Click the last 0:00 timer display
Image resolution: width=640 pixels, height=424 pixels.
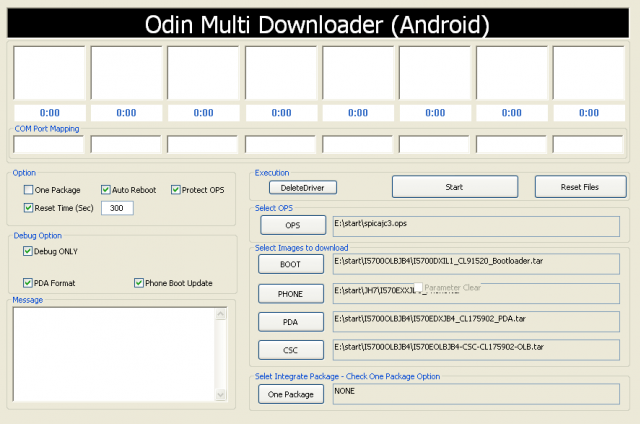(x=589, y=113)
